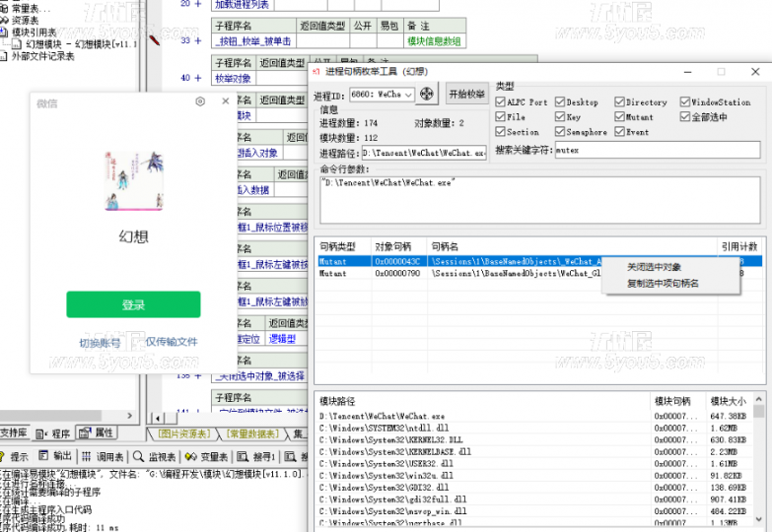Click the 模块大小 column header
This screenshot has height=532, width=772.
coord(729,402)
